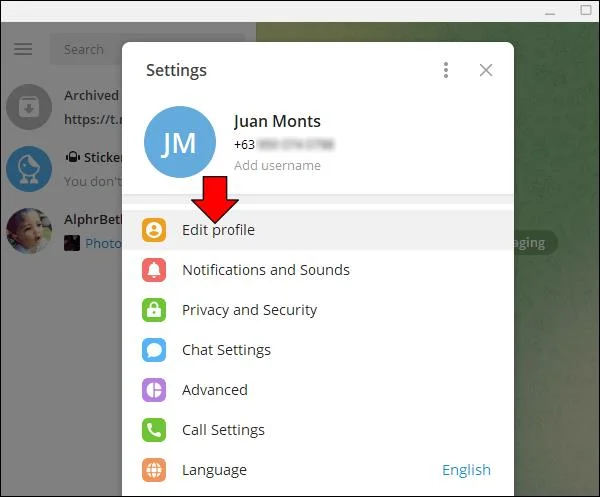Screen dimensions: 600x497
Task: Open the AlphrBeth chat avatar
Action: tap(29, 231)
